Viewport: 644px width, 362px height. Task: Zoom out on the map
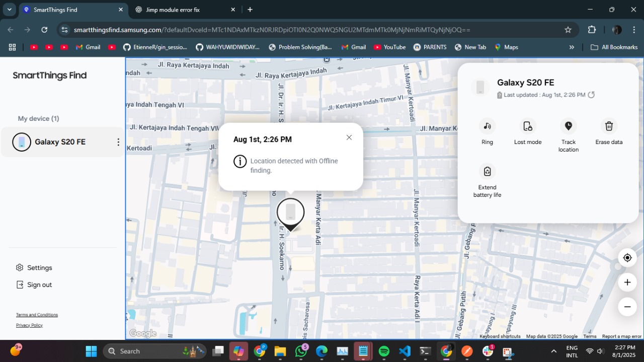(x=627, y=307)
